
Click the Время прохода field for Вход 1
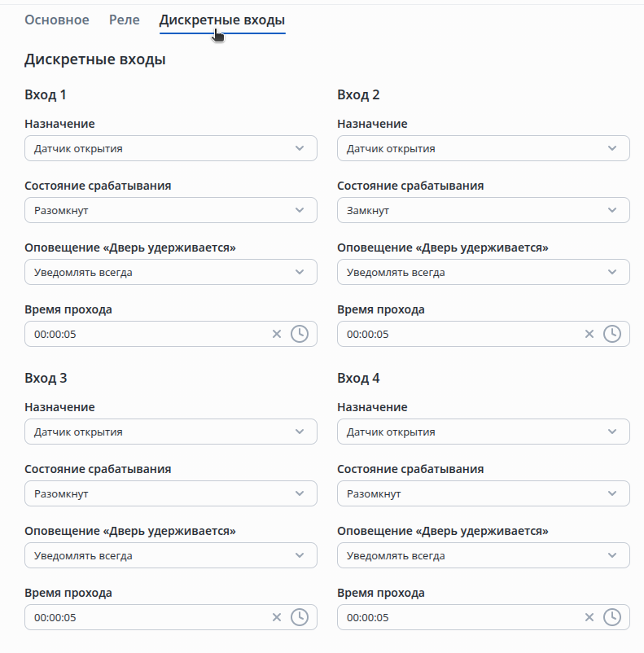point(147,334)
